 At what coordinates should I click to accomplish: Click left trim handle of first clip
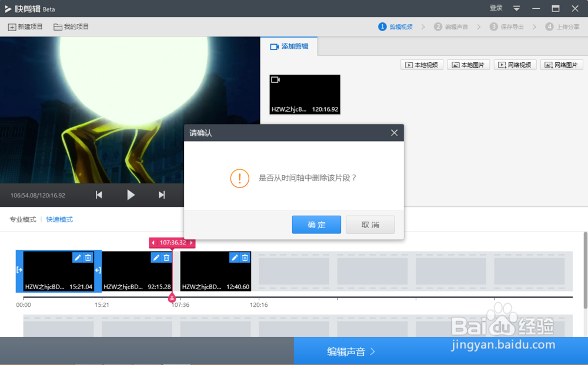tap(19, 270)
